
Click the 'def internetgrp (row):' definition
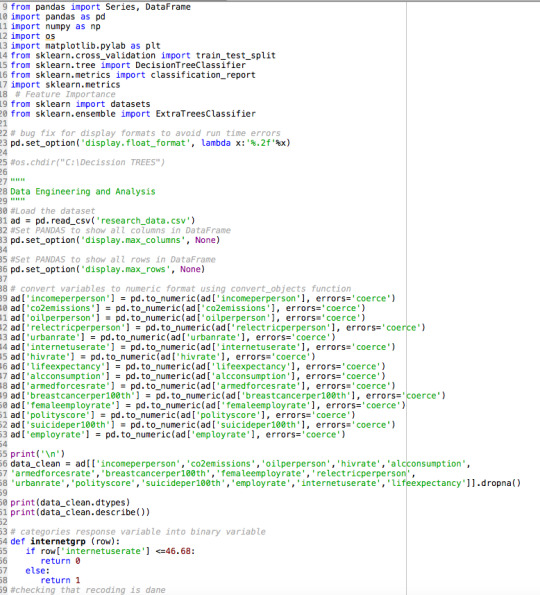tap(65, 541)
